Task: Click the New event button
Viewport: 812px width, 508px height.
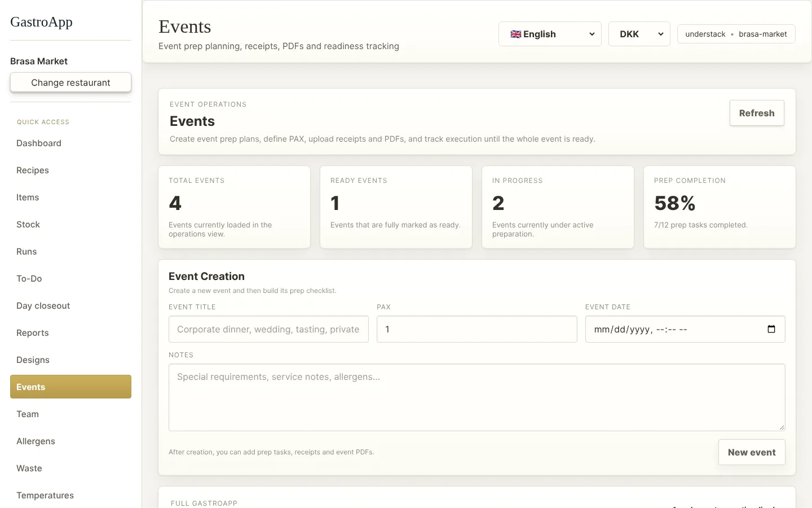Action: [752, 452]
